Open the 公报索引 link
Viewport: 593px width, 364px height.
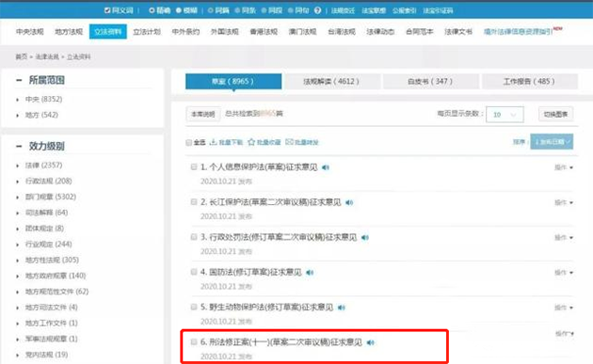[405, 10]
